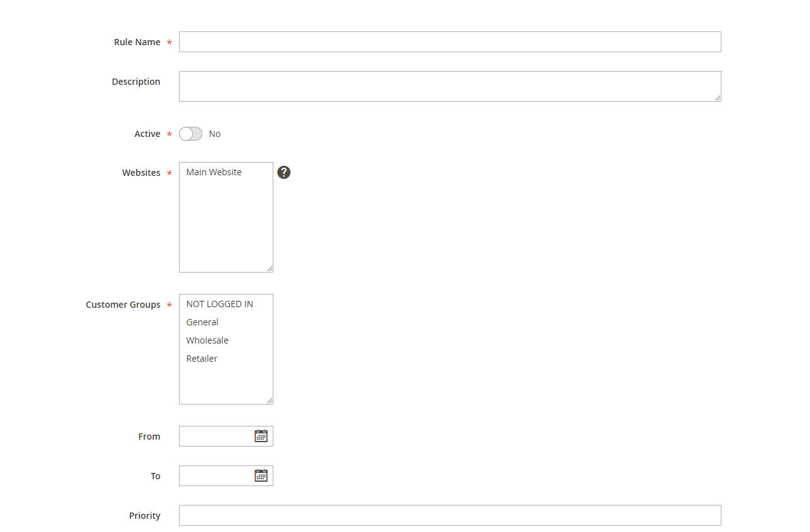Toggle the Active switch on
Viewport: 810px width, 532px height.
[190, 134]
